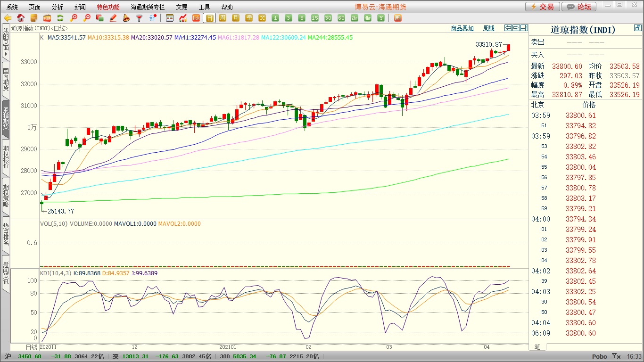The height and width of the screenshot is (362, 644).
Task: Select the 笔 tab below tick list
Action: (x=538, y=346)
